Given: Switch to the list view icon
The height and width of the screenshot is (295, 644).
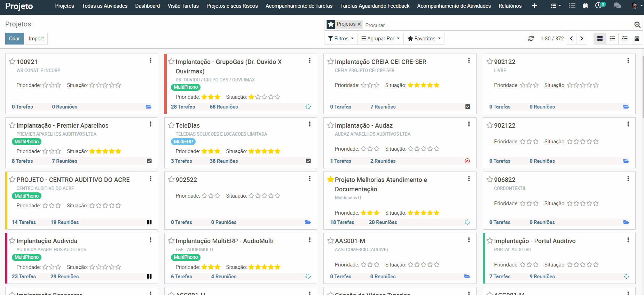Looking at the screenshot, I should pos(612,39).
